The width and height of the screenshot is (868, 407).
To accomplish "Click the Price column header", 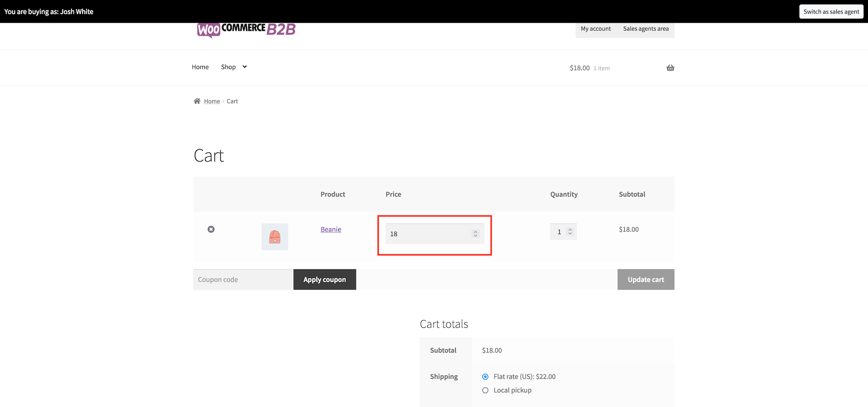I will click(x=393, y=194).
